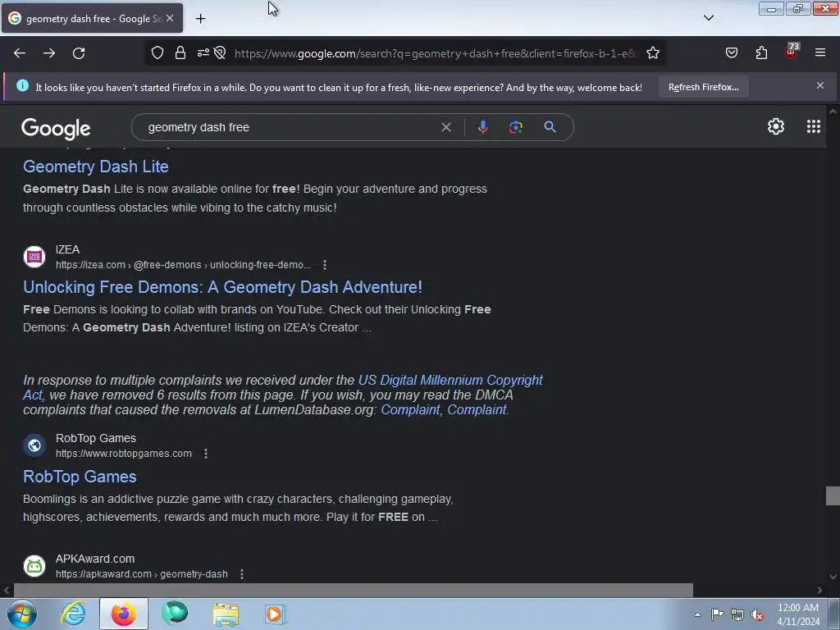Open the Geometry Dash Lite result

tap(96, 167)
